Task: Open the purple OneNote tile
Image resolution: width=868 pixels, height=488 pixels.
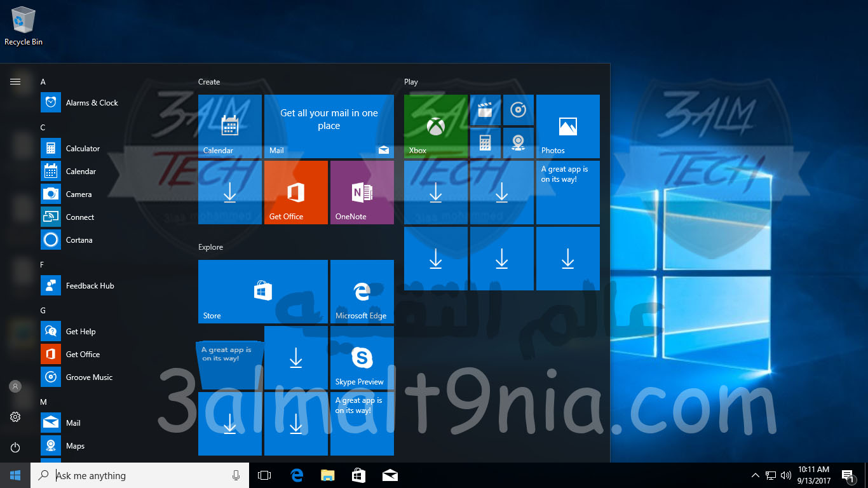Action: click(362, 193)
